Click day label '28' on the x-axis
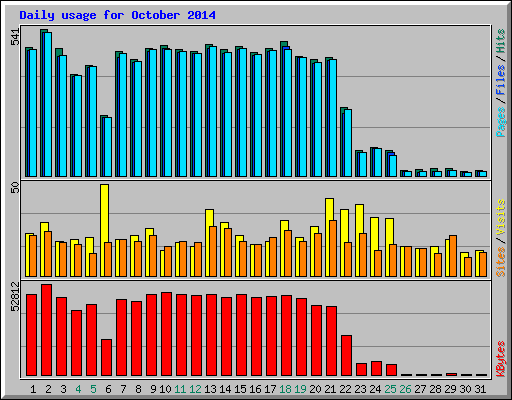 435,389
